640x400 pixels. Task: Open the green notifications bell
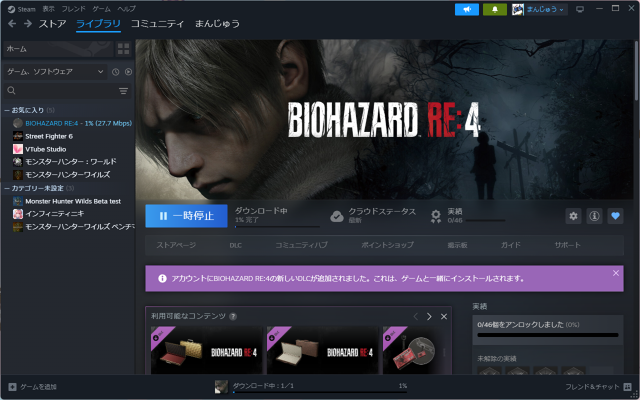pyautogui.click(x=495, y=9)
